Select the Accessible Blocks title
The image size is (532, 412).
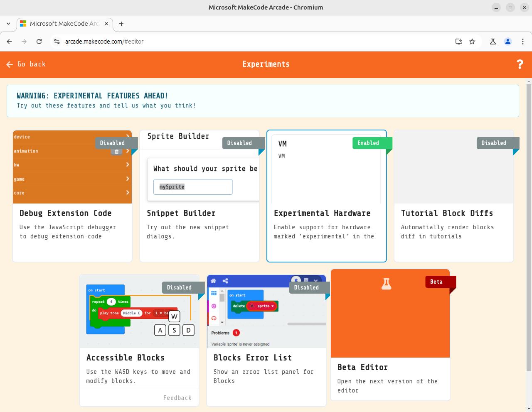coord(126,358)
